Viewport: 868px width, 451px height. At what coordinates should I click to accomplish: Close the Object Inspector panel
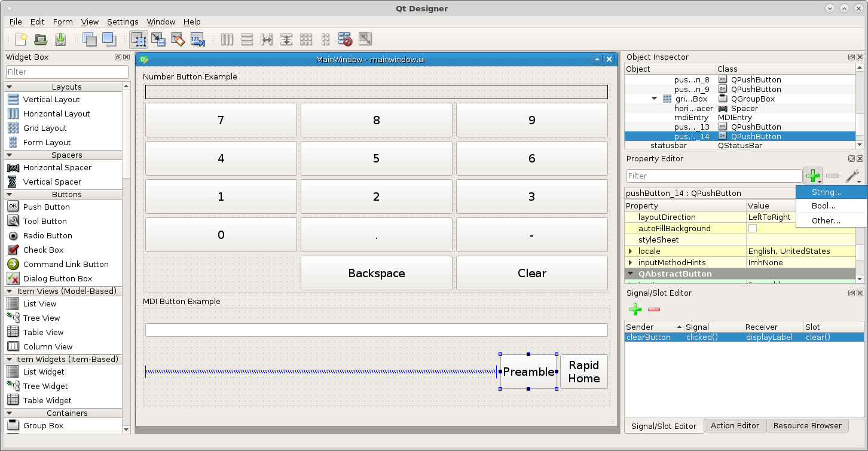click(860, 57)
